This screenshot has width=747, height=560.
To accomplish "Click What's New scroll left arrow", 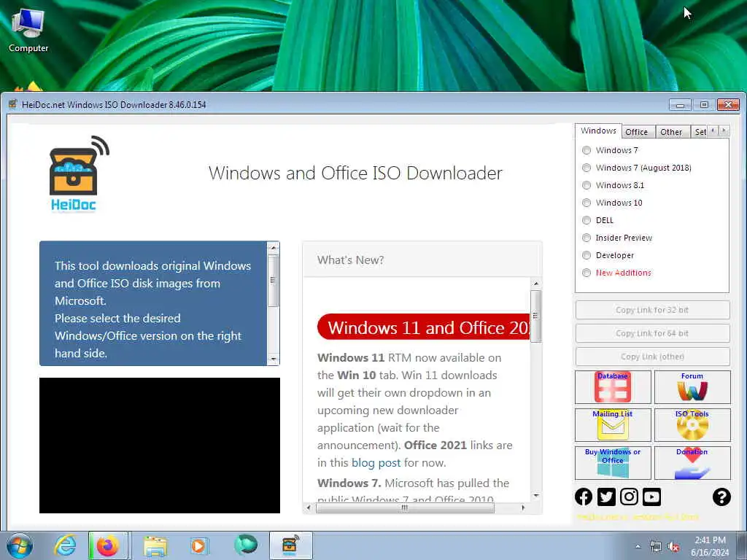I will click(x=309, y=508).
